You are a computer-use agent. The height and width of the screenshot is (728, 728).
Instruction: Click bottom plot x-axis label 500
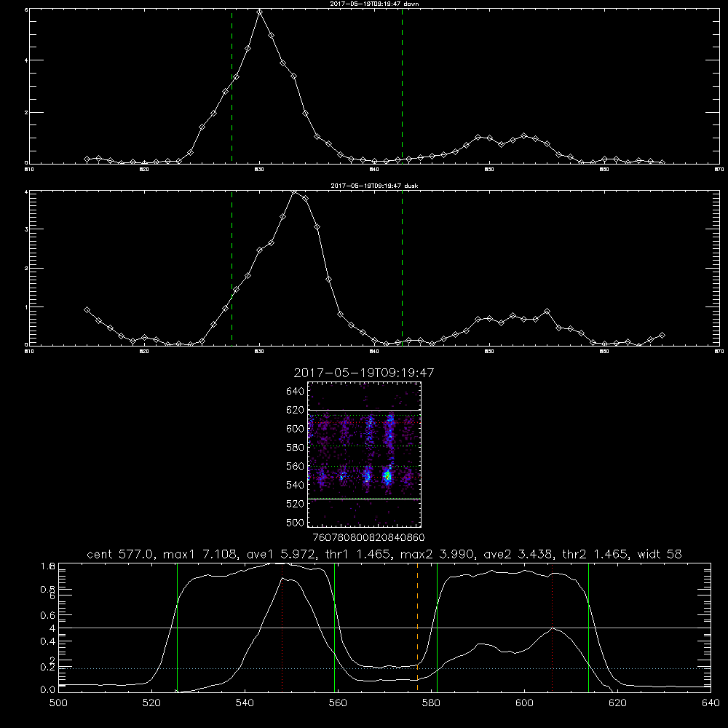58,703
